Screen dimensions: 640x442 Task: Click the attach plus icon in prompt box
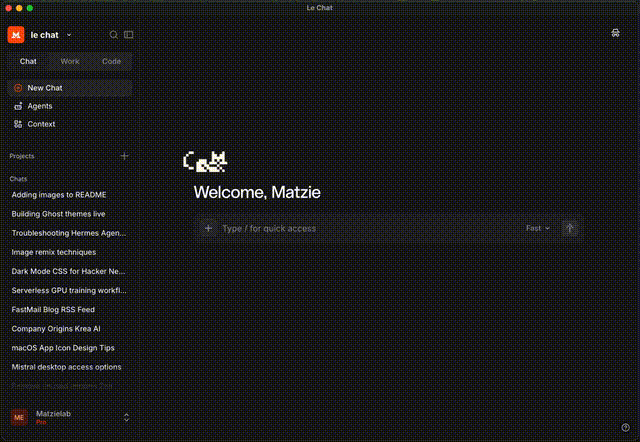pyautogui.click(x=208, y=228)
